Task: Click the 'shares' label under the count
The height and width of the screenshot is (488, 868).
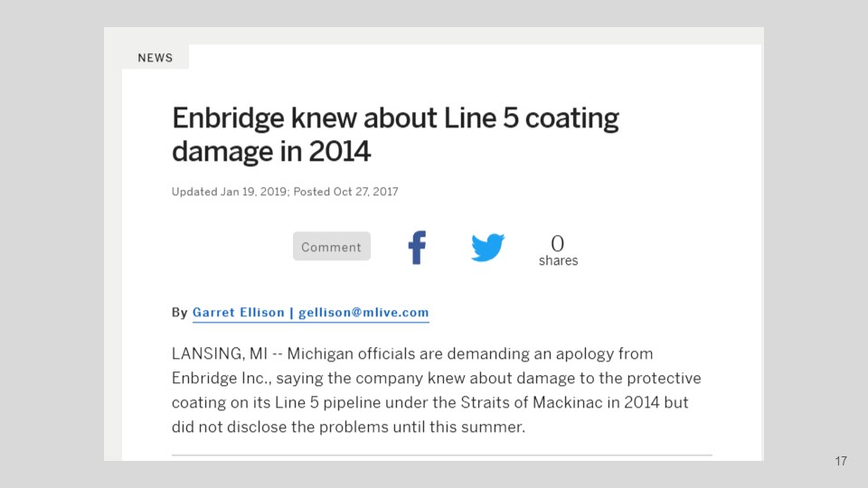Action: click(x=558, y=260)
